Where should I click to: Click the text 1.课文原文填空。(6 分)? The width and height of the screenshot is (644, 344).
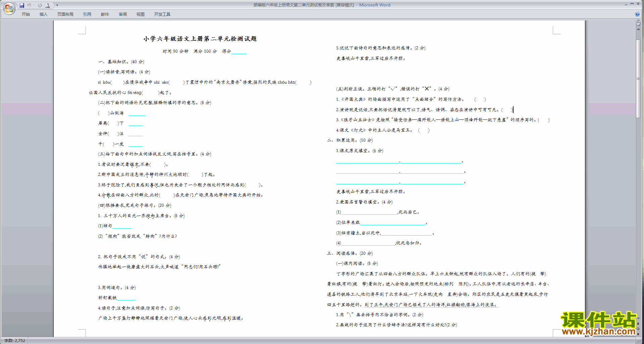[360, 151]
